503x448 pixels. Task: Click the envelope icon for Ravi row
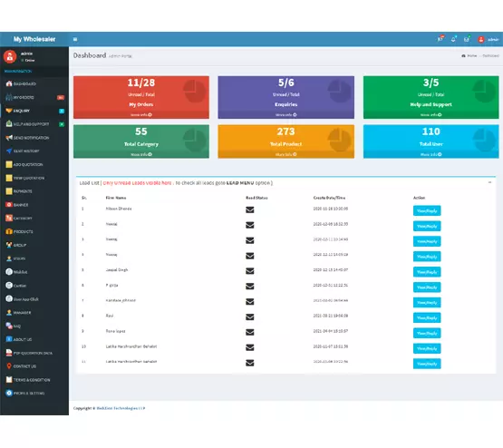250,317
